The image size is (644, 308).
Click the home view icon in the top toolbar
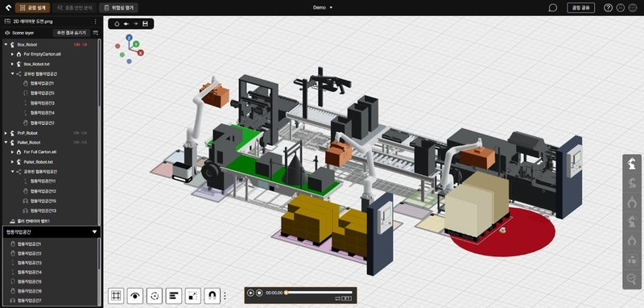(x=117, y=24)
